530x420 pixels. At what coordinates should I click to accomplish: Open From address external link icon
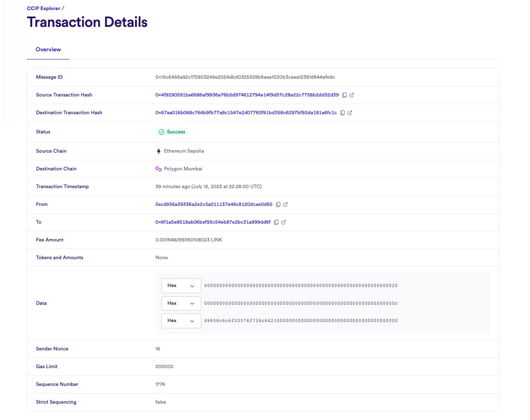285,204
